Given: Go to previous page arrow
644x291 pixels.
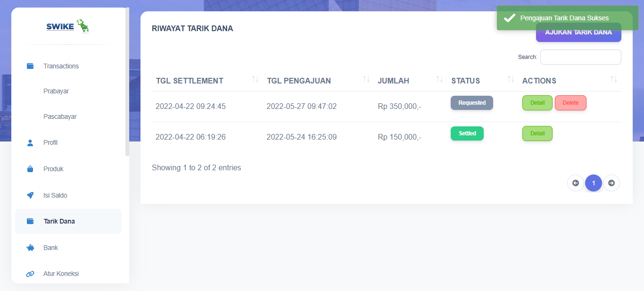Looking at the screenshot, I should (x=576, y=183).
